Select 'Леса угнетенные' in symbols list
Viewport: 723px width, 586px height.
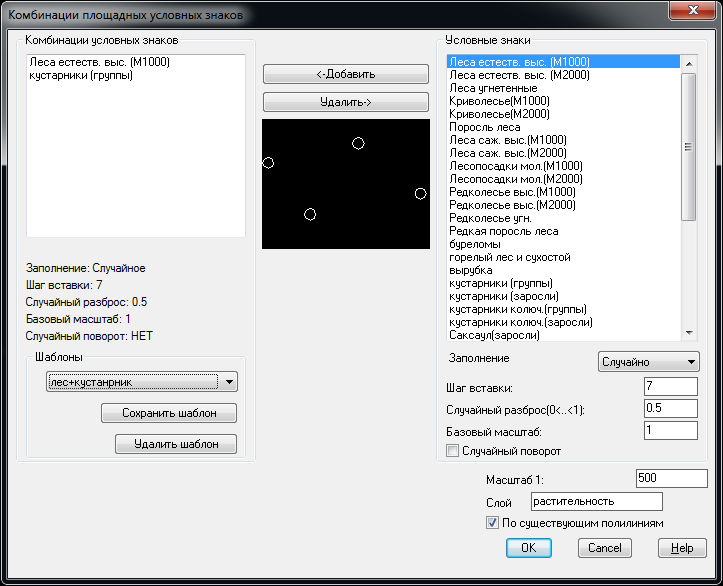pos(563,88)
